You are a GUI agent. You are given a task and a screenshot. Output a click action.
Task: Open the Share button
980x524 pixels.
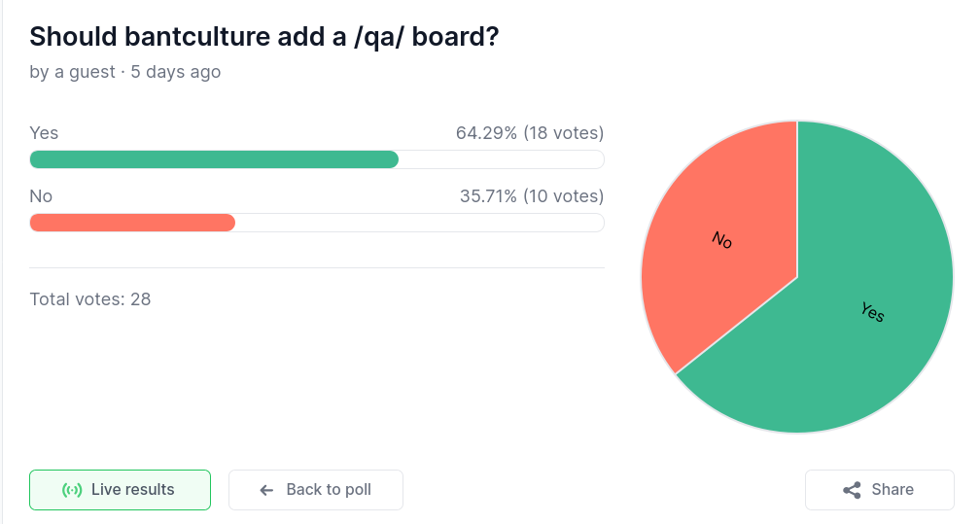tap(879, 490)
